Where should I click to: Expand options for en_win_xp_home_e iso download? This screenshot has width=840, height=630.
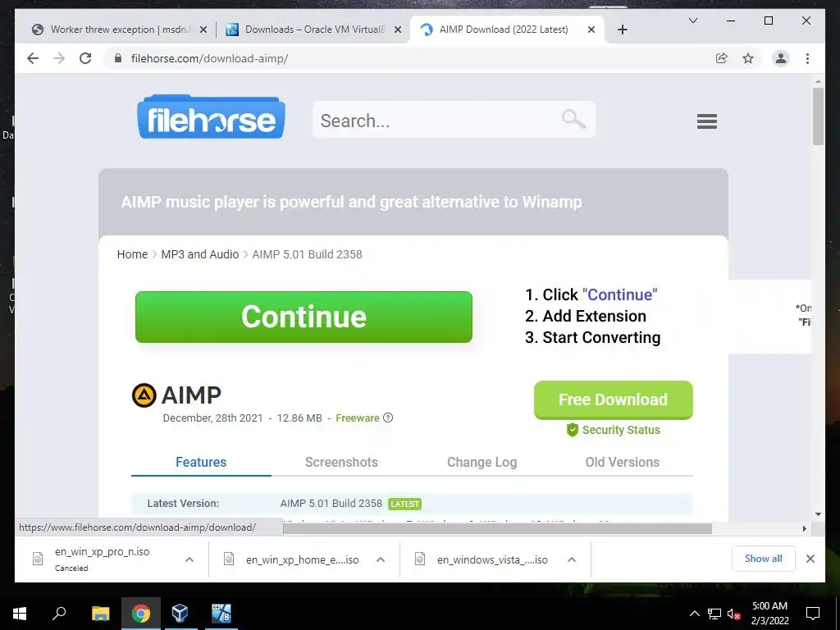point(381,559)
